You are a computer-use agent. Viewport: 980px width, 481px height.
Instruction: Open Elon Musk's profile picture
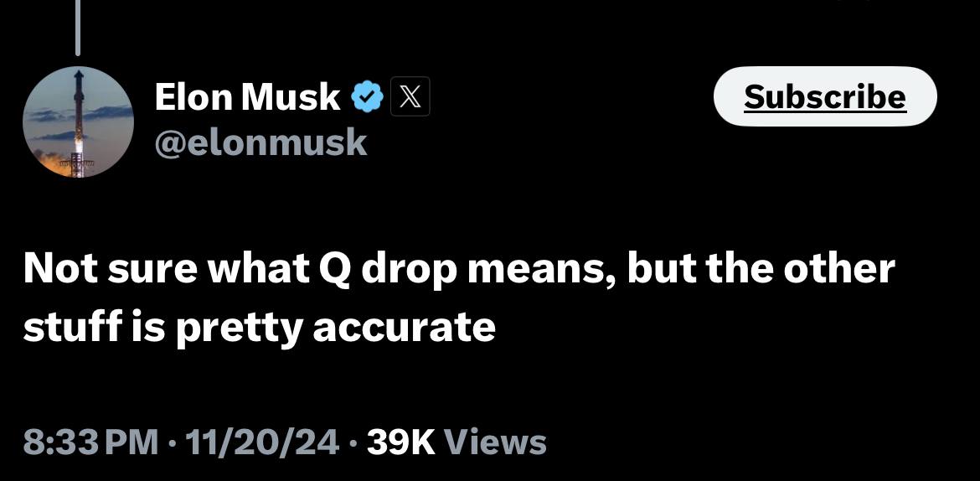tap(78, 122)
